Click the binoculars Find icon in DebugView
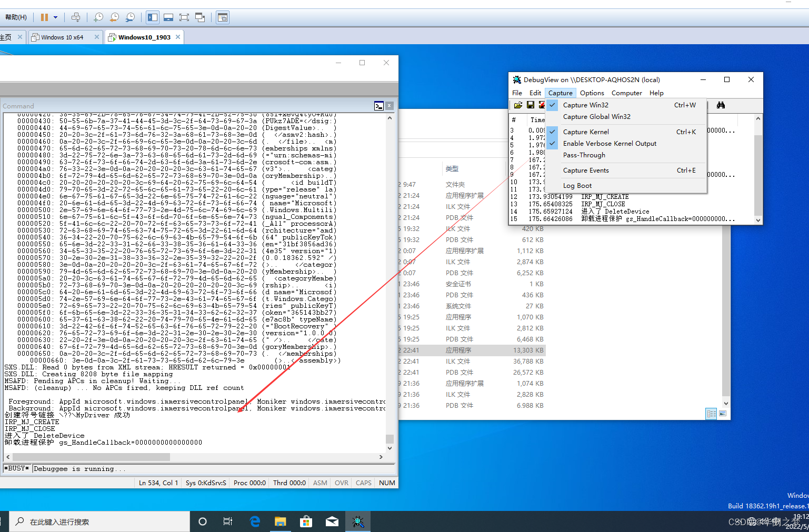 tap(721, 105)
